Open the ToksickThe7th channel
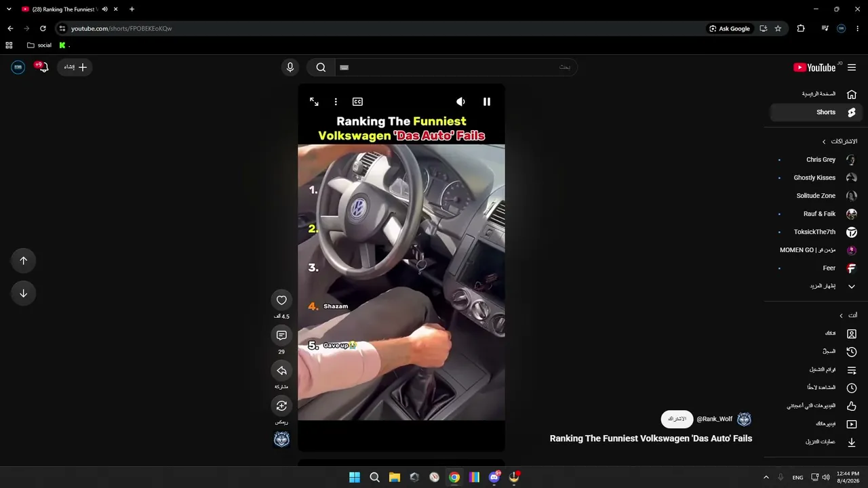The image size is (868, 488). (x=816, y=232)
